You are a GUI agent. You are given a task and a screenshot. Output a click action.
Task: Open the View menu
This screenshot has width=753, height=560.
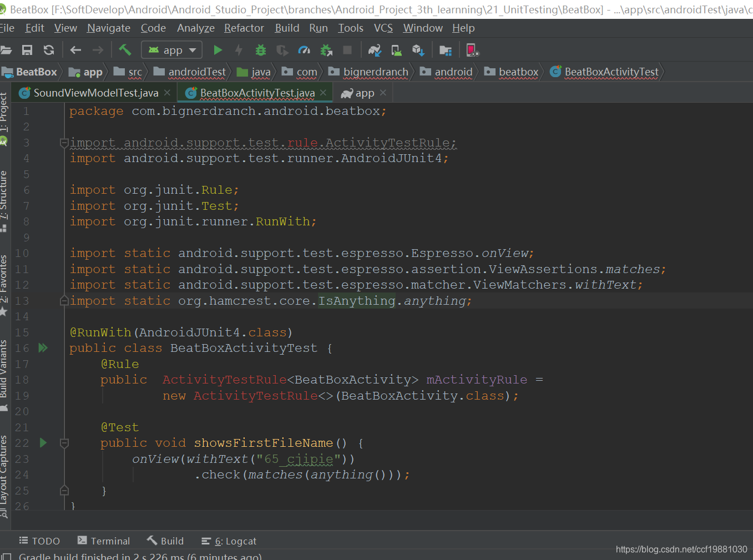click(x=65, y=28)
